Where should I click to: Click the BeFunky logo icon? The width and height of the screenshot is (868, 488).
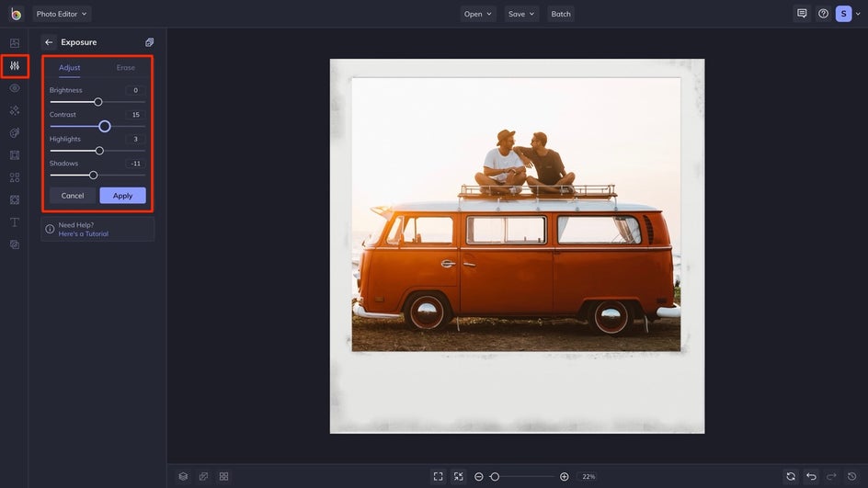point(16,14)
